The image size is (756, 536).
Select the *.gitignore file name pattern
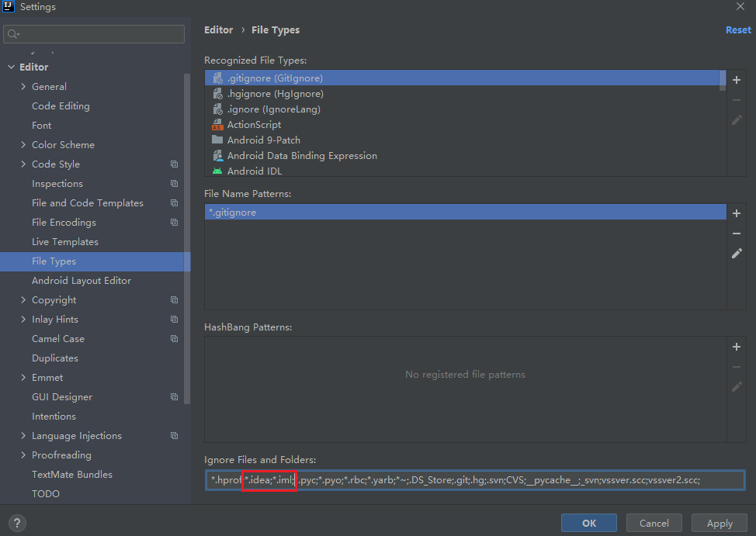(465, 212)
